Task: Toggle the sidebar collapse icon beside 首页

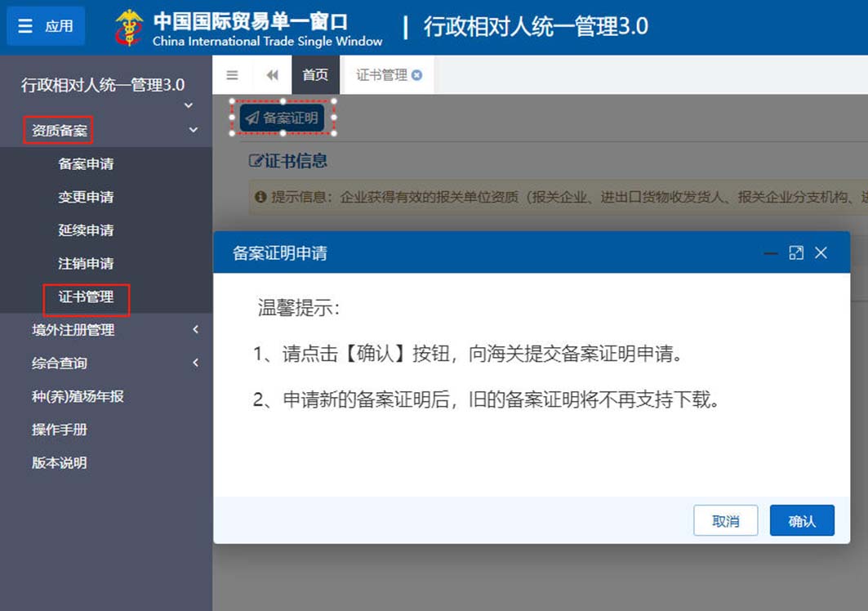Action: coord(232,75)
